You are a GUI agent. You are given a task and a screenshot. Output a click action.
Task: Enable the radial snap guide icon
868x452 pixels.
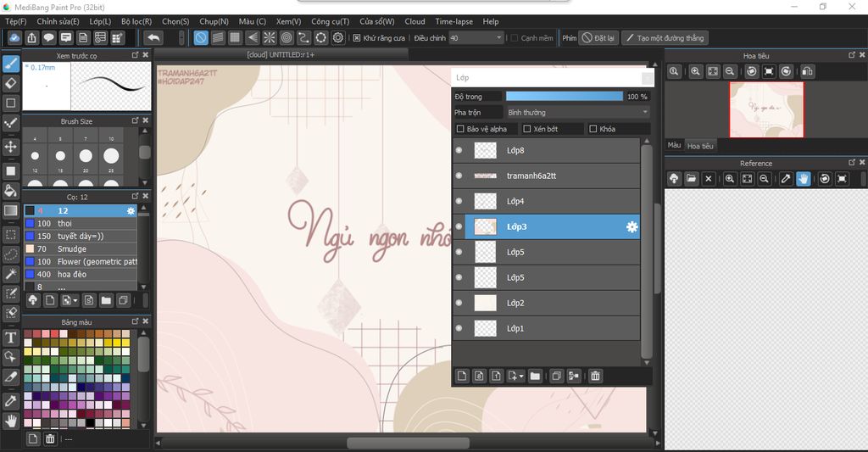pyautogui.click(x=269, y=37)
